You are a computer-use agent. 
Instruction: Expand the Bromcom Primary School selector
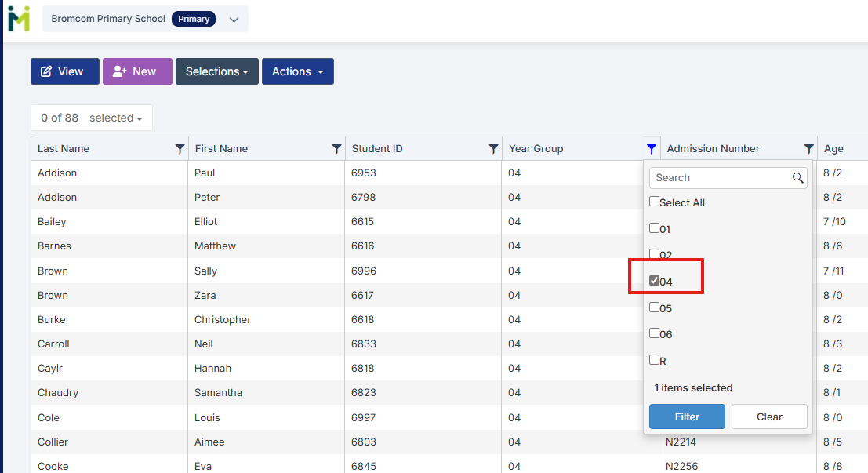coord(233,20)
